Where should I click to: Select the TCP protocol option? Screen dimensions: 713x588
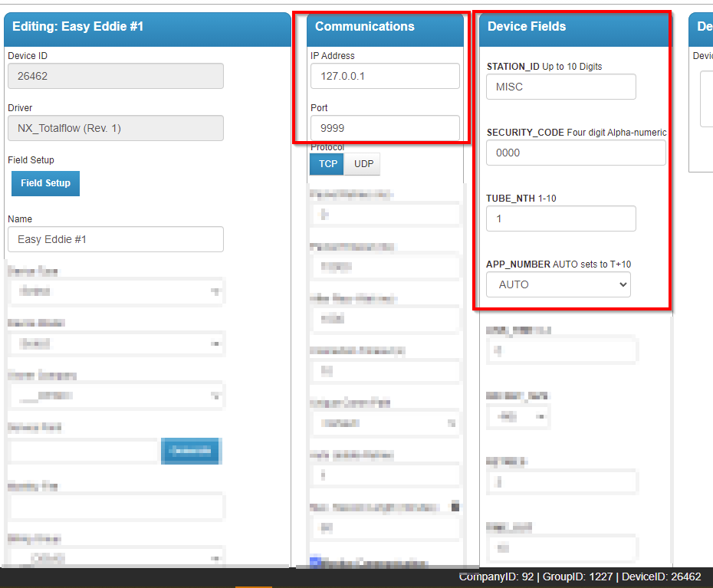pyautogui.click(x=327, y=163)
